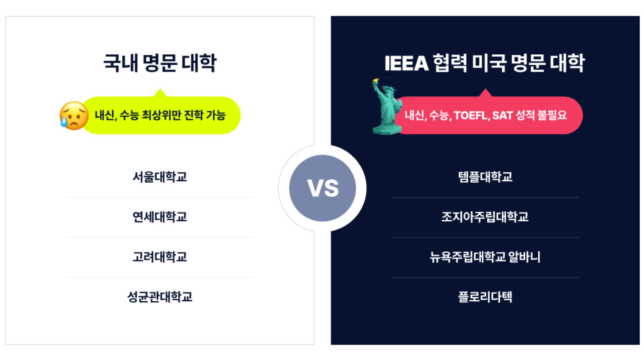The image size is (644, 362).
Task: Select 연세대학교 in the list
Action: (x=160, y=217)
